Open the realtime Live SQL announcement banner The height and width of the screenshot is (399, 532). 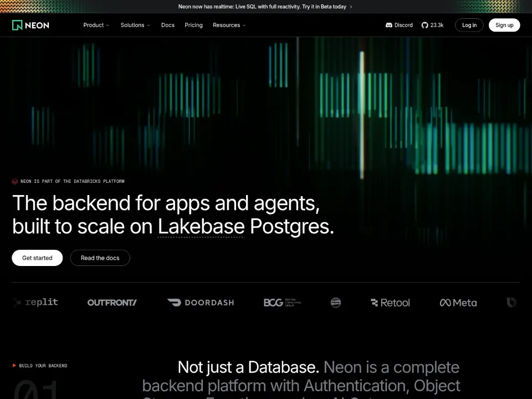(x=265, y=7)
